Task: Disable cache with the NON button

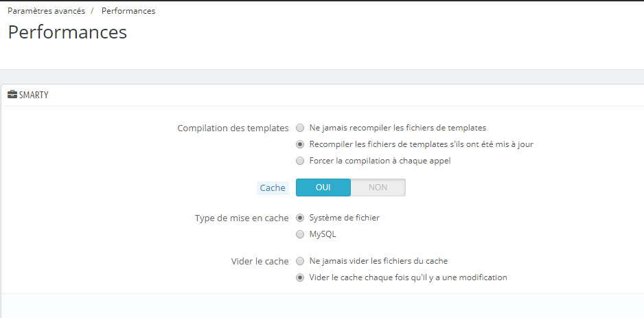Action: point(378,188)
